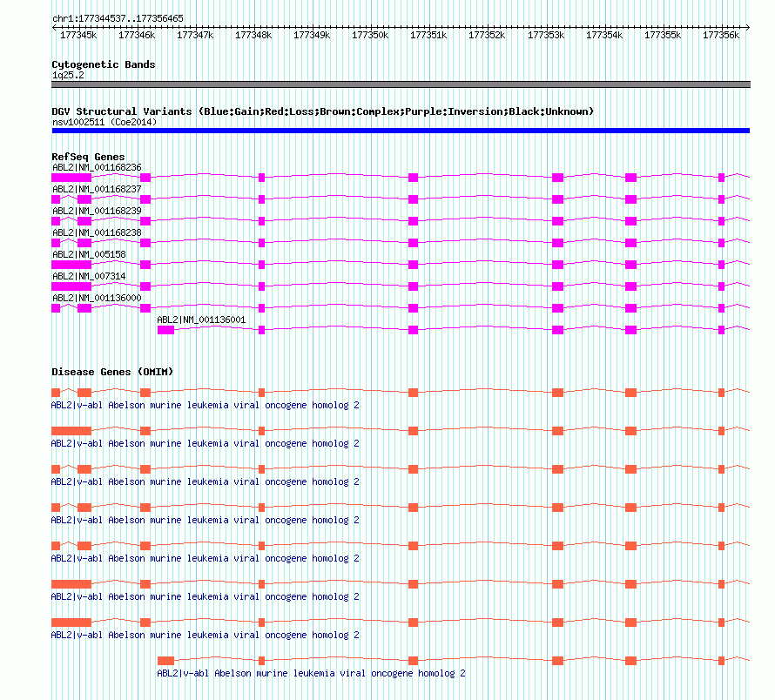Click the wide first exon of second OMIM transcript
Image resolution: width=775 pixels, height=700 pixels.
(x=71, y=431)
